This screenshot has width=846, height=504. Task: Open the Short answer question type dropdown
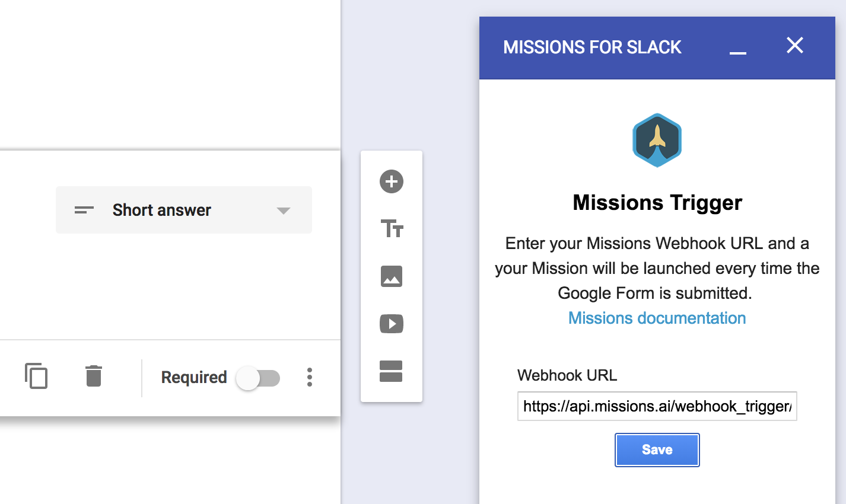pyautogui.click(x=184, y=210)
